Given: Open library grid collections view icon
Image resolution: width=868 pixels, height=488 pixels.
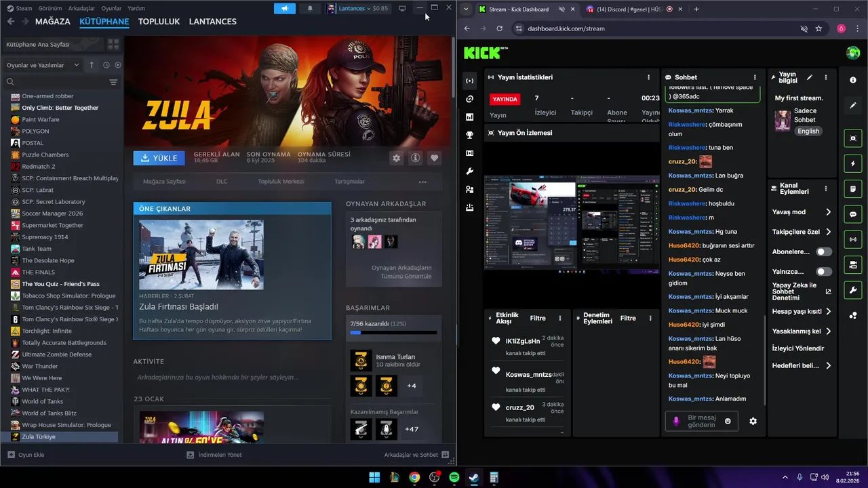Looking at the screenshot, I should [x=113, y=44].
